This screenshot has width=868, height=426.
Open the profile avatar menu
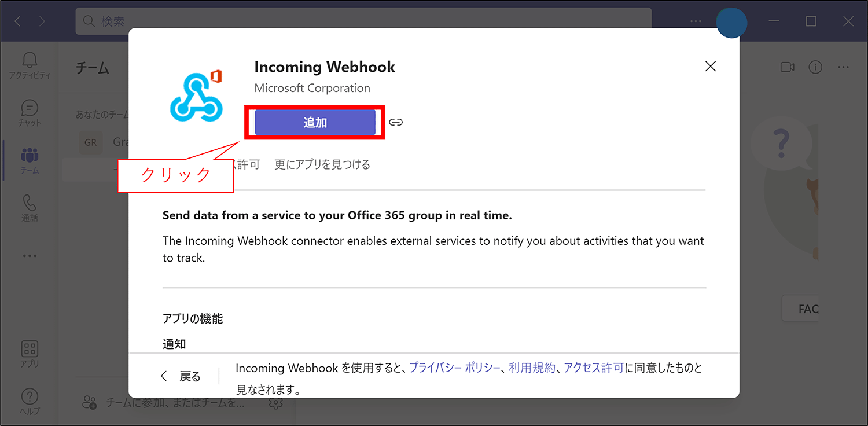(731, 22)
